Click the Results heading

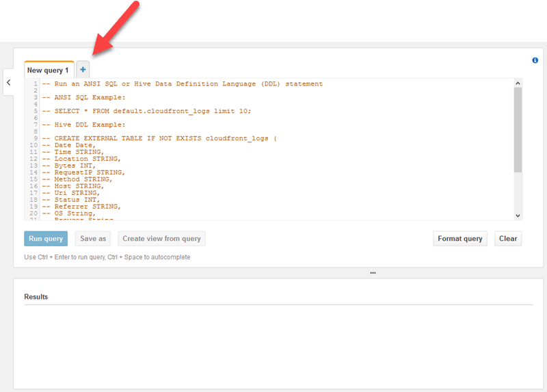[36, 297]
